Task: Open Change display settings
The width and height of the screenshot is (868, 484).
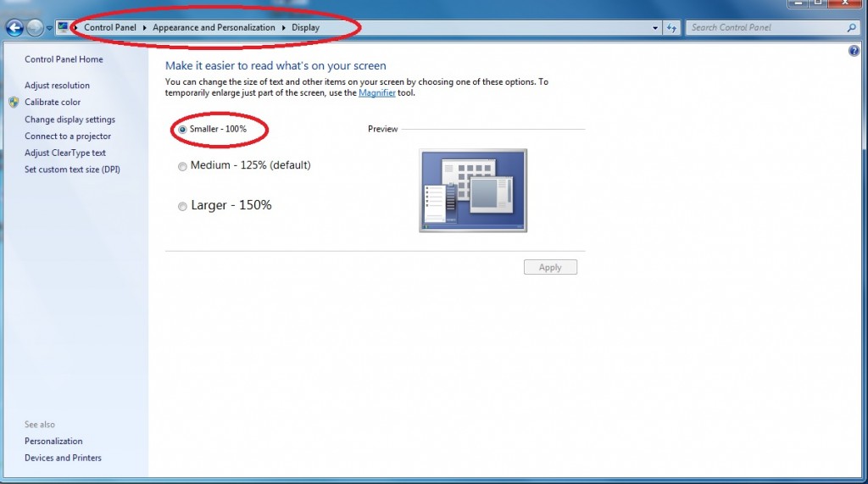Action: [x=70, y=119]
